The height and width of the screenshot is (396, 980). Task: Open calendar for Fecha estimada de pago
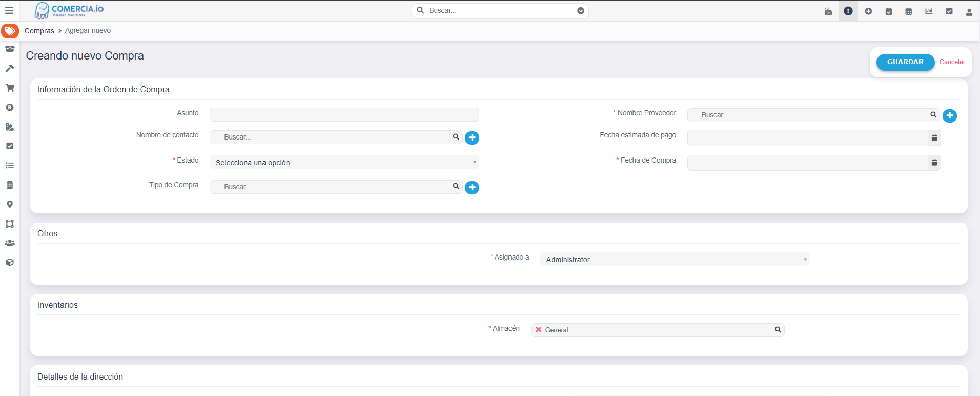tap(934, 137)
